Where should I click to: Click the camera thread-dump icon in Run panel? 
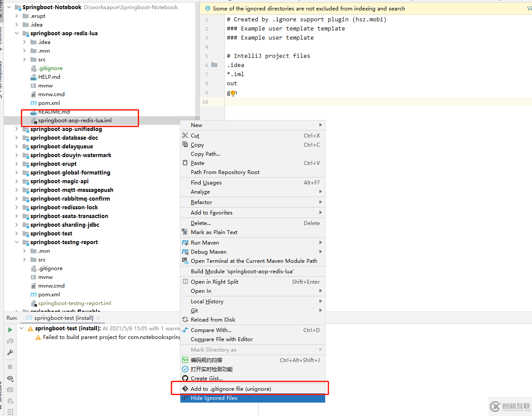[10, 389]
